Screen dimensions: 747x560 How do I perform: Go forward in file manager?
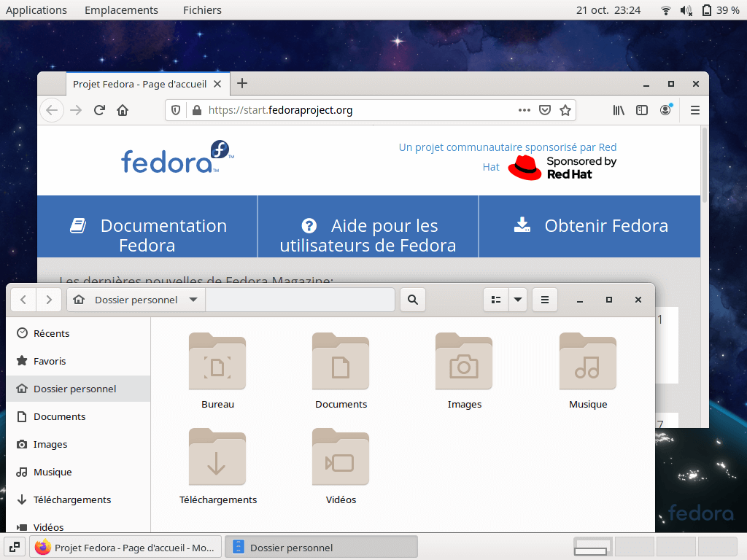tap(49, 300)
